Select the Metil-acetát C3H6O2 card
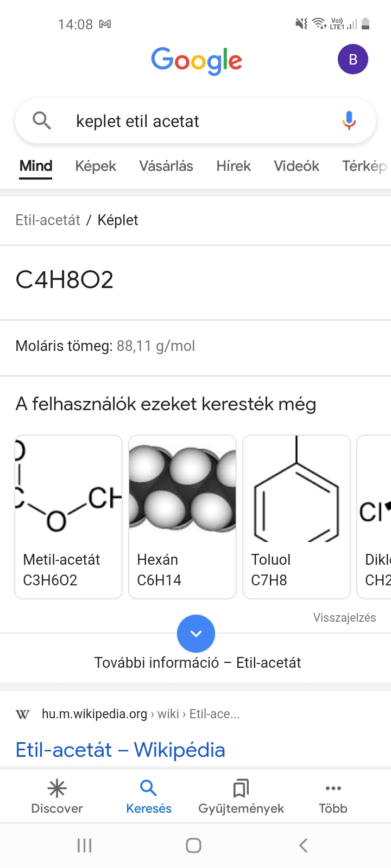This screenshot has height=868, width=391. [x=68, y=516]
